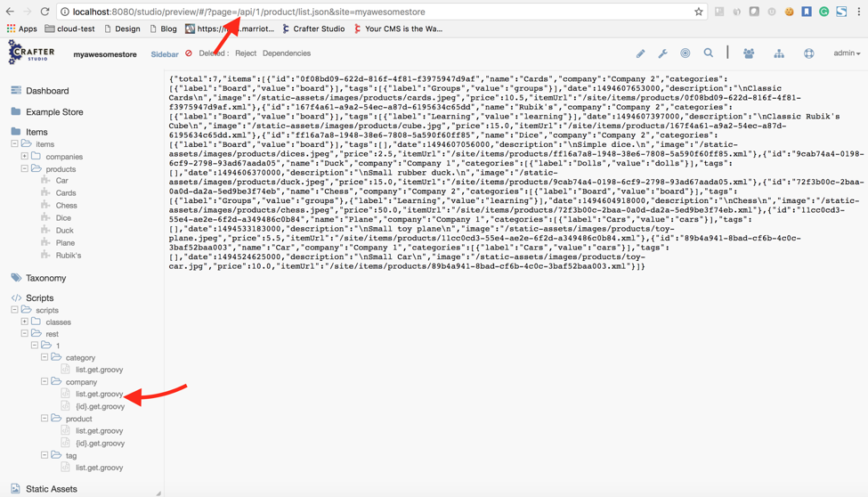Expand the companies folder

pyautogui.click(x=24, y=156)
